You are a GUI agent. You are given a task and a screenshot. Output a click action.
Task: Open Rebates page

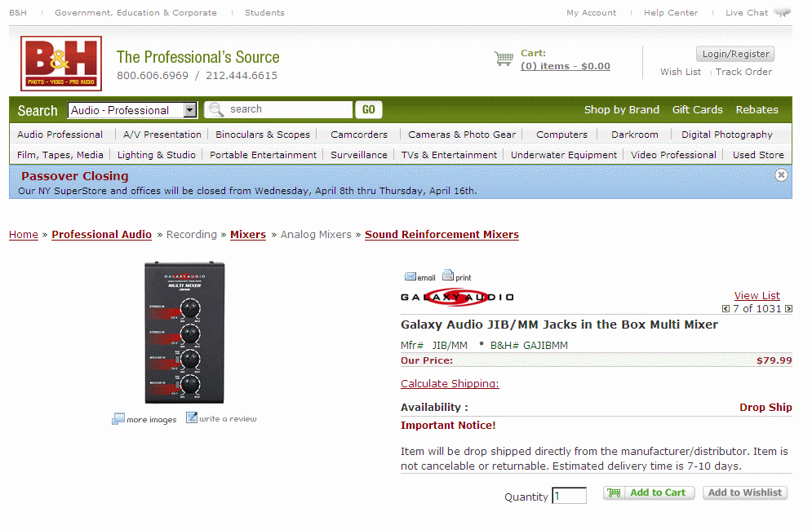(x=757, y=110)
